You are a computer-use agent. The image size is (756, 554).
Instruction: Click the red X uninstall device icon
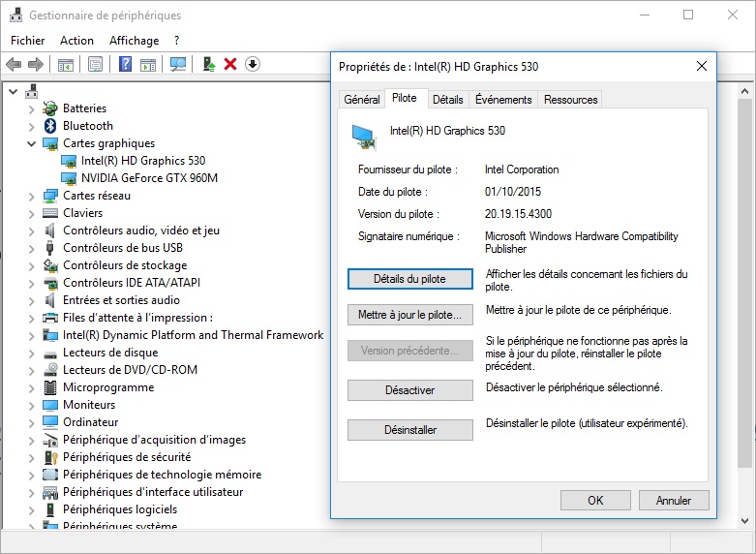(x=230, y=64)
